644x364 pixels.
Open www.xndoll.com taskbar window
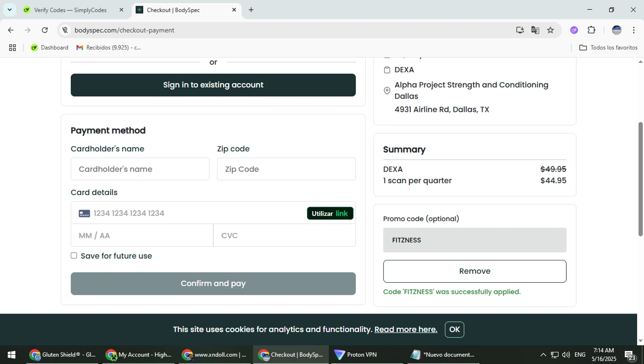pyautogui.click(x=214, y=355)
